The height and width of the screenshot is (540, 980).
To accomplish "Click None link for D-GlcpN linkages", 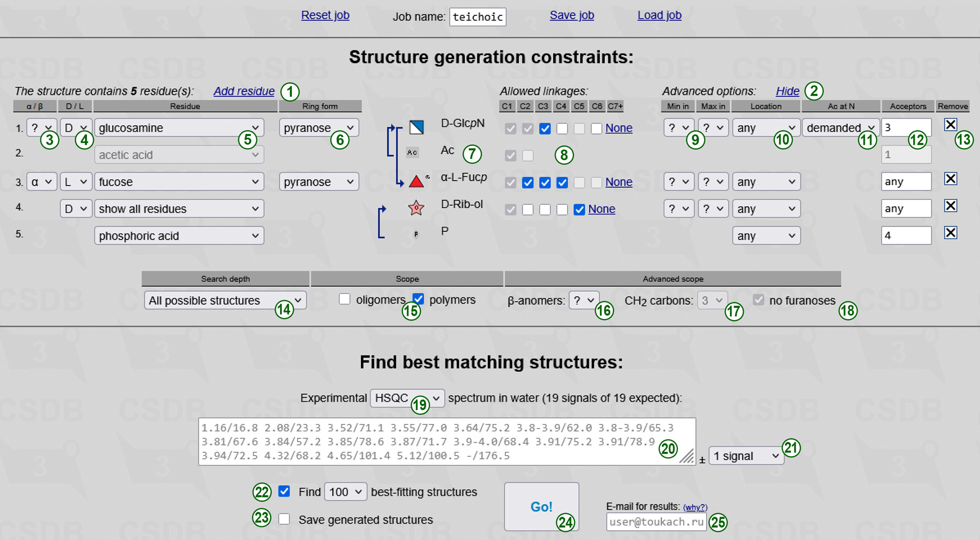I will [618, 128].
